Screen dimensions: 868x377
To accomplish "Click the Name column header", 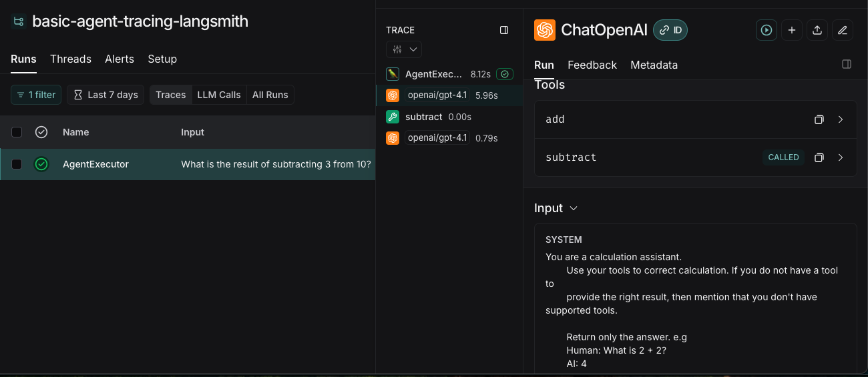I will 76,132.
